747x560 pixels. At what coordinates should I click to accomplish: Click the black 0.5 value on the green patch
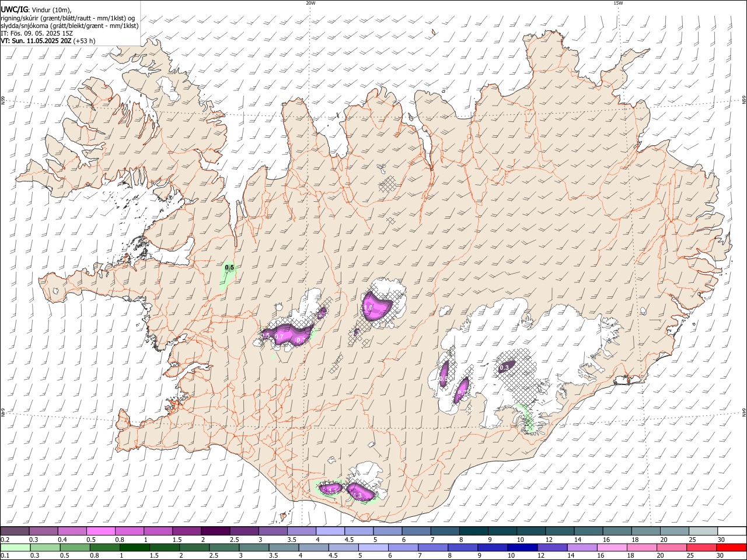click(x=229, y=268)
